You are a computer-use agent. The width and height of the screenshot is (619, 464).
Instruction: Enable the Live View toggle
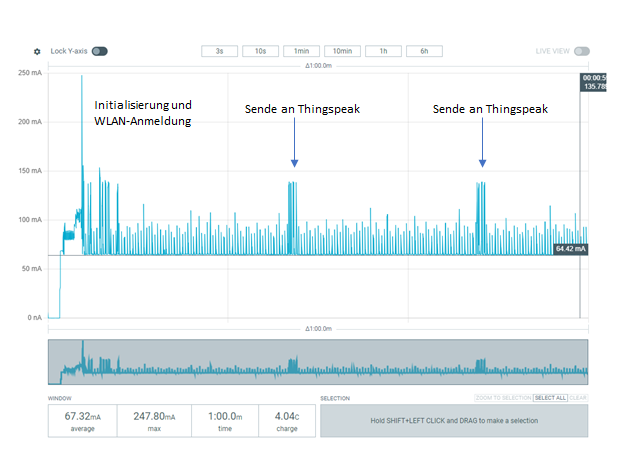[x=581, y=51]
